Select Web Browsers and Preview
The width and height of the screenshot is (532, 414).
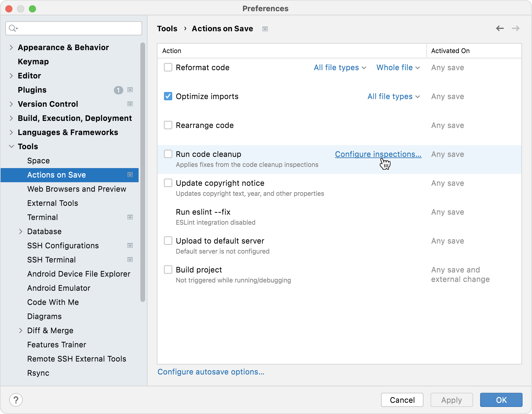coord(77,189)
